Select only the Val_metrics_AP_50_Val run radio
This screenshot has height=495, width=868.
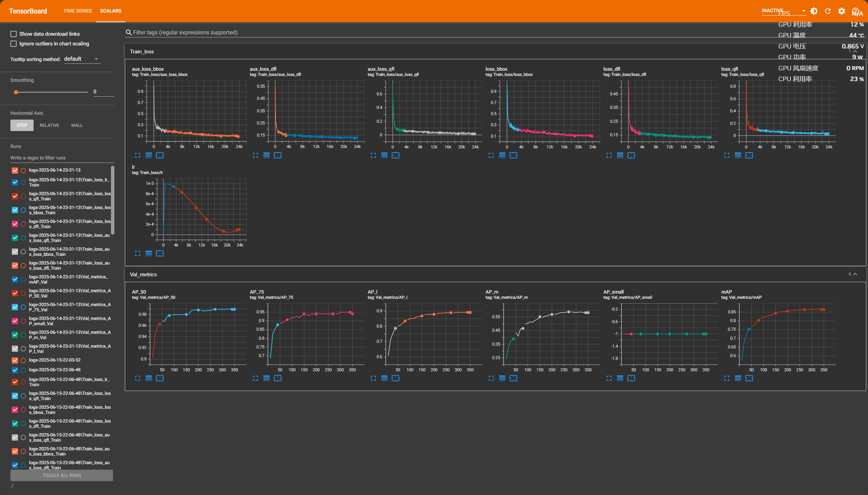point(23,293)
